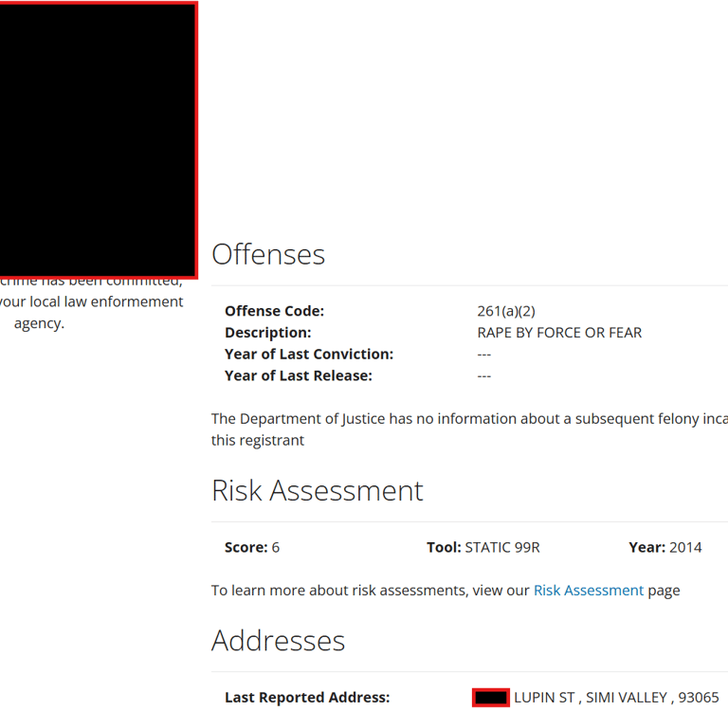This screenshot has height=711, width=728.
Task: Click the Offense Code label
Action: pos(274,311)
